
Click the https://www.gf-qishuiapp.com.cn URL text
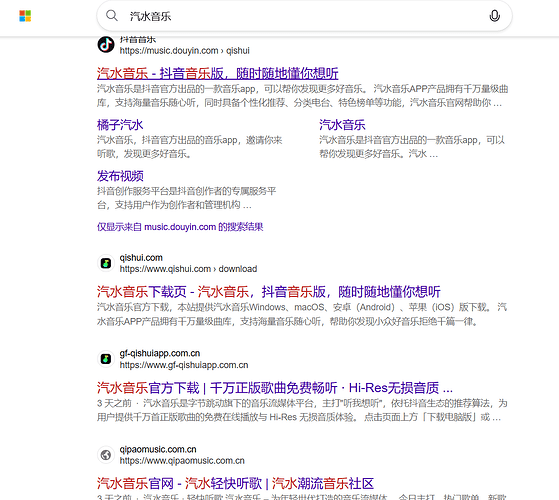(x=184, y=365)
